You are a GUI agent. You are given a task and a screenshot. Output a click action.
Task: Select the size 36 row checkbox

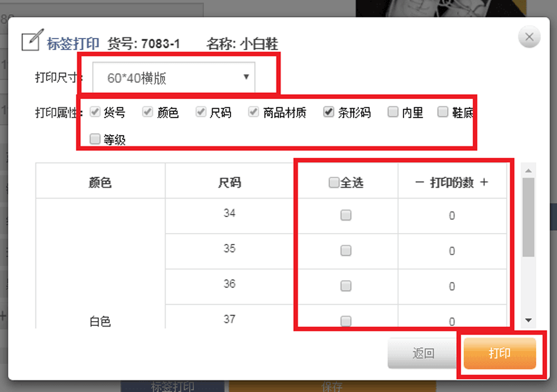point(346,286)
